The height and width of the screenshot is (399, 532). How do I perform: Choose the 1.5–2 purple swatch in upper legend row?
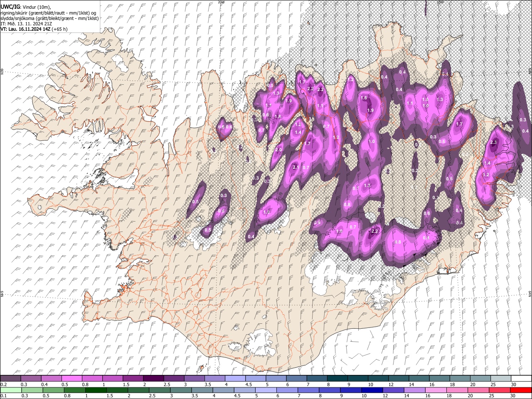pos(133,379)
